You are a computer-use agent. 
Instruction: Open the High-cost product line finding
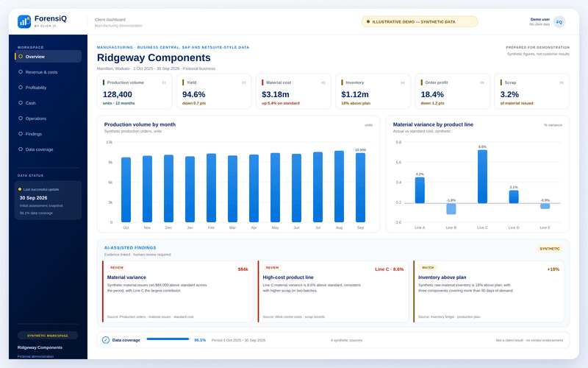point(334,291)
